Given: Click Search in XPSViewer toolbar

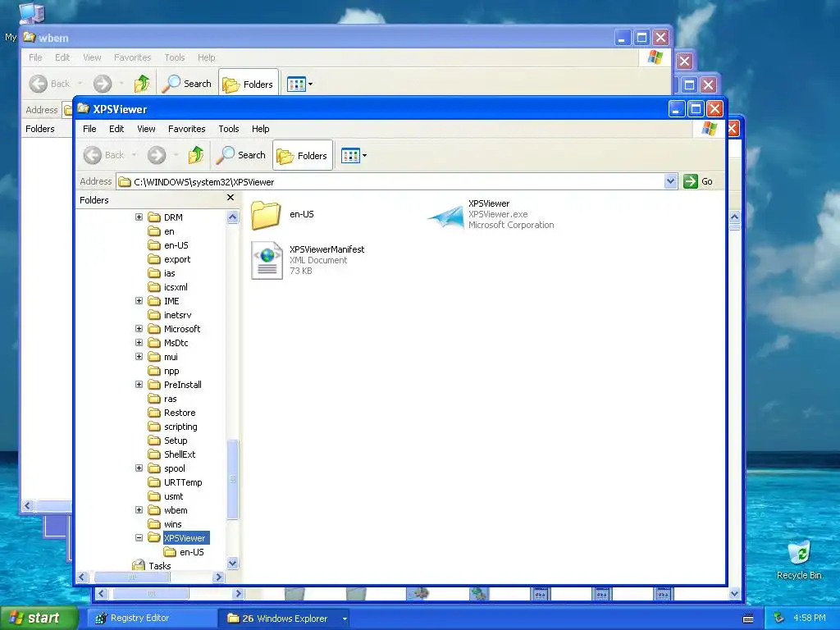Looking at the screenshot, I should coord(241,155).
